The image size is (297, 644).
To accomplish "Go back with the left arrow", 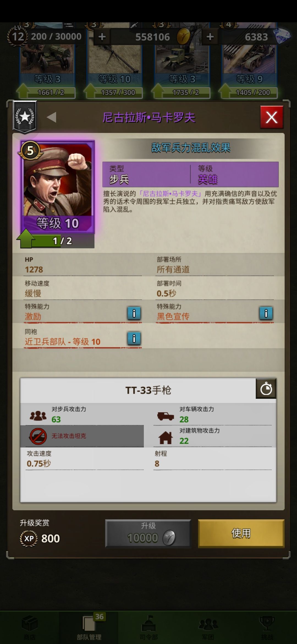I will coord(51,117).
